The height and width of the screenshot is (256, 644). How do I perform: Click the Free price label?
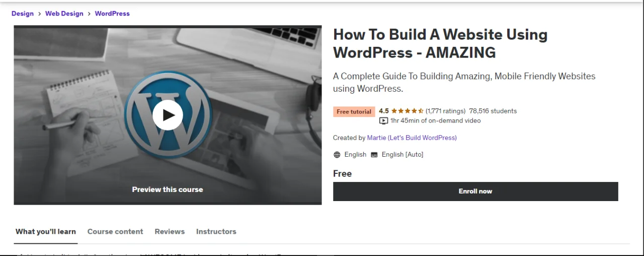[x=342, y=173]
